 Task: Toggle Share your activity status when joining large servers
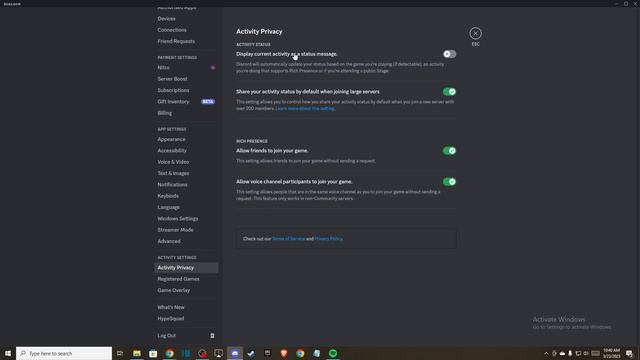(x=449, y=91)
